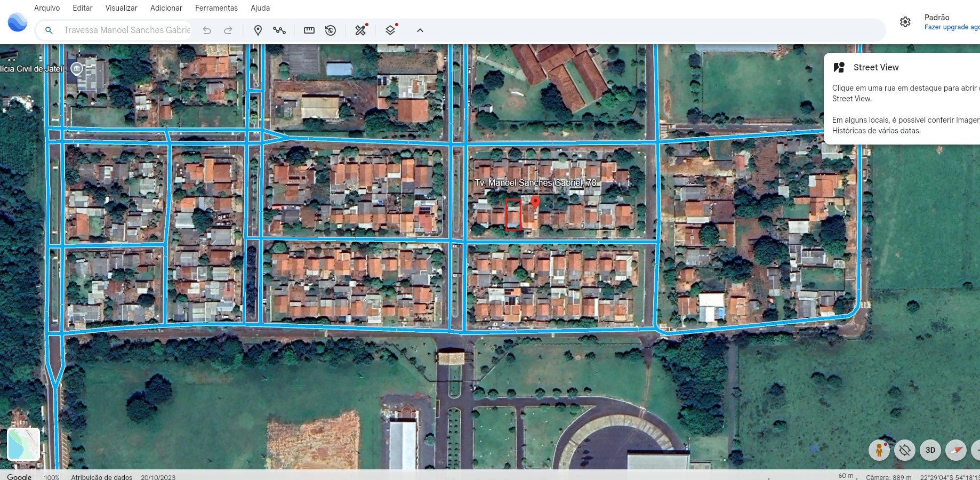This screenshot has width=980, height=480.
Task: Click the redo arrow in toolbar
Action: pyautogui.click(x=228, y=30)
